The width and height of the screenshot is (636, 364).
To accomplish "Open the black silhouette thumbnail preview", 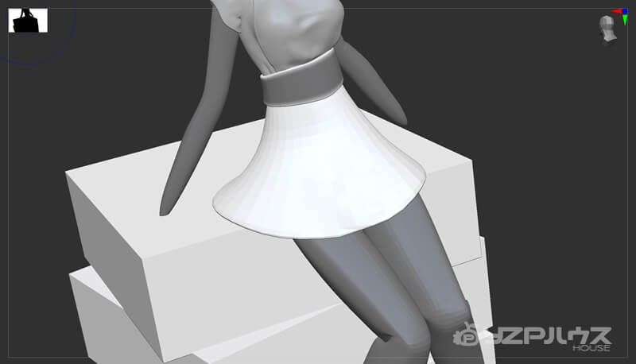I will click(x=28, y=21).
